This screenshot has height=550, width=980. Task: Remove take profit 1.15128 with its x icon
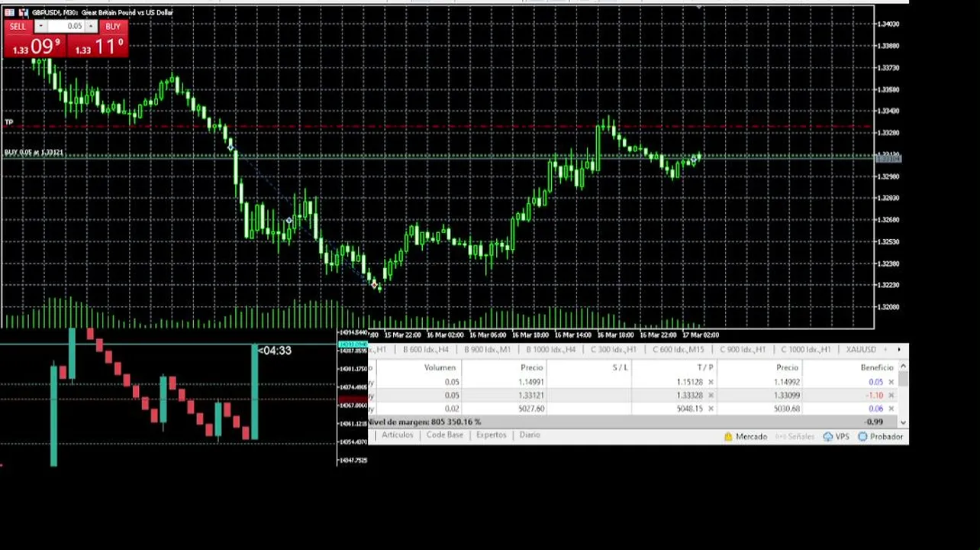click(711, 382)
